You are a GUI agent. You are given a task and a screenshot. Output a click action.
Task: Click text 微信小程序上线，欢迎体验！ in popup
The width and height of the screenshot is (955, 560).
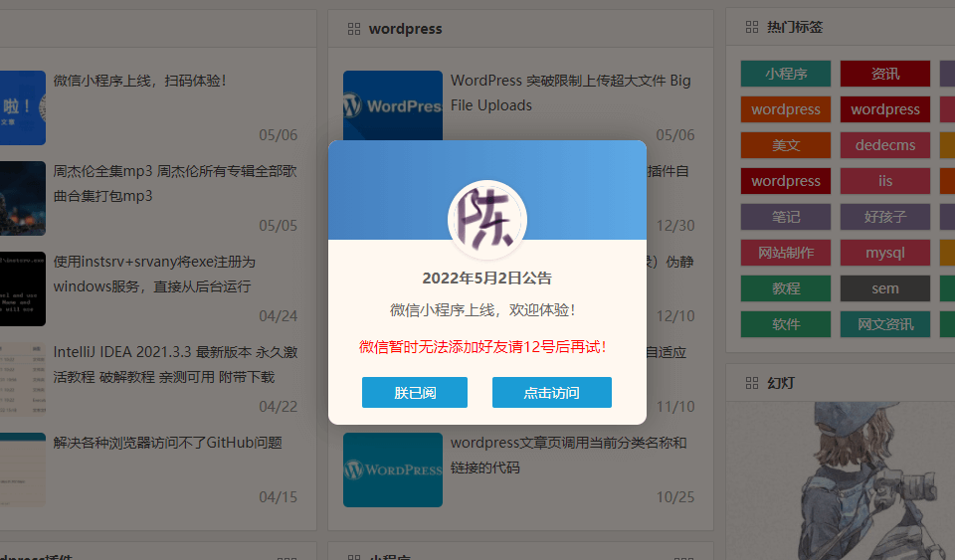pos(482,309)
